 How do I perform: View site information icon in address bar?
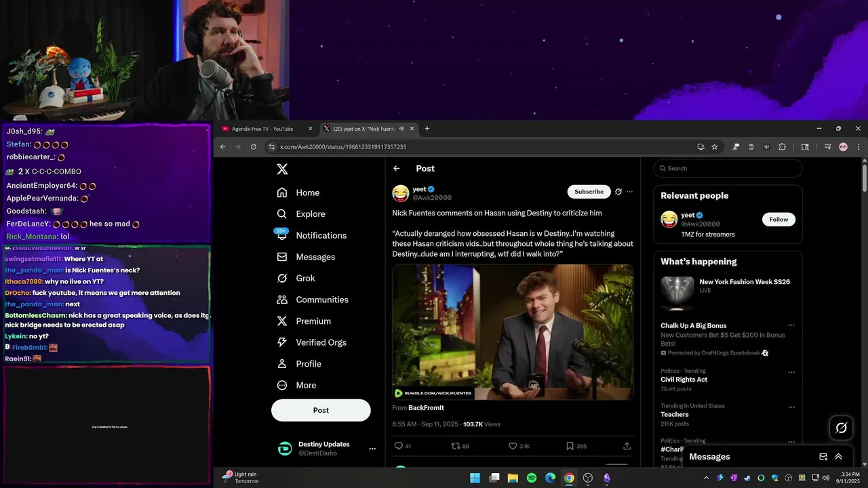(271, 147)
